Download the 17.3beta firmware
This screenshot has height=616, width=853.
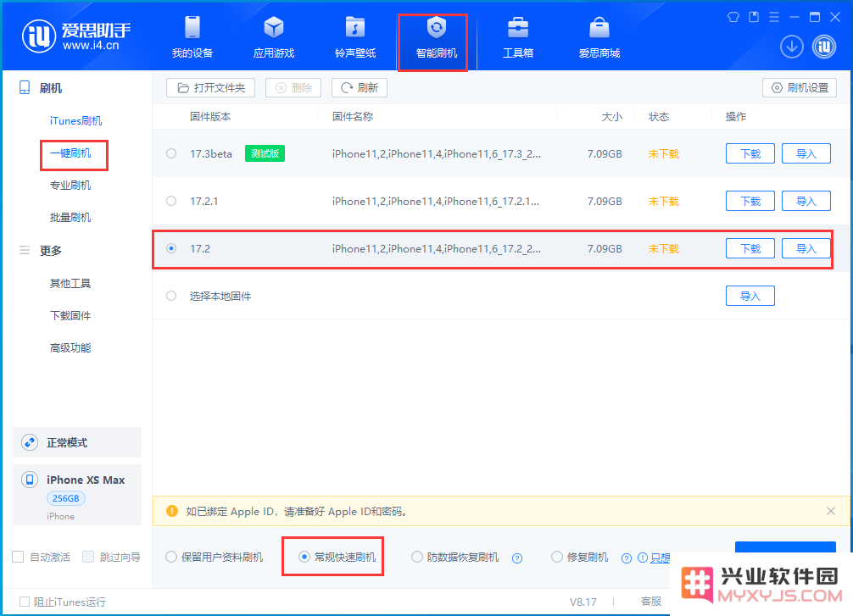tap(750, 153)
